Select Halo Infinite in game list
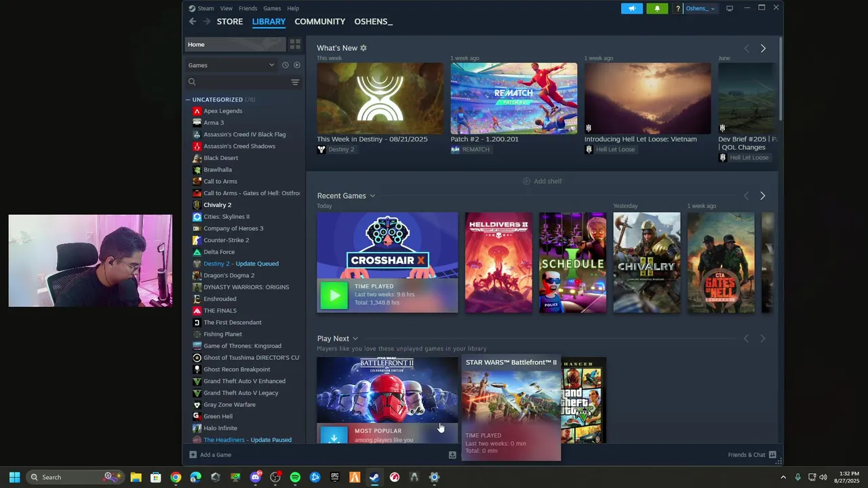Viewport: 868px width, 488px height. tap(220, 428)
